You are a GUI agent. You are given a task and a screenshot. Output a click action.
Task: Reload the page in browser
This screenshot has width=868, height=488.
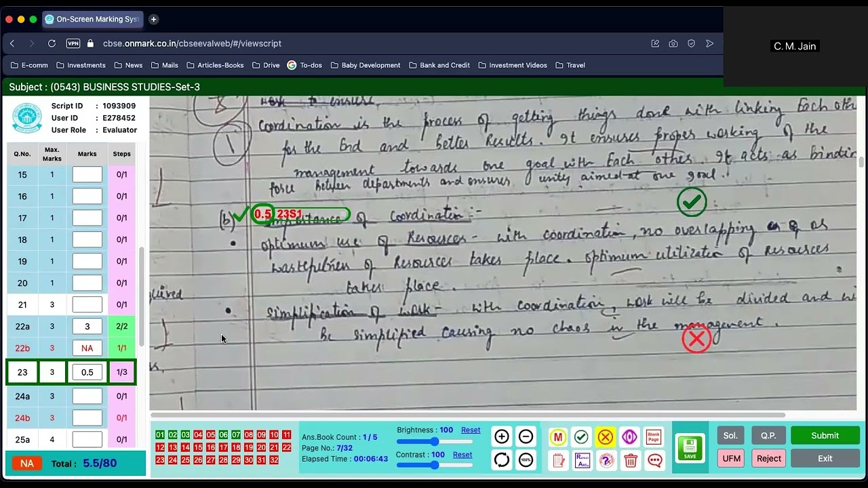[52, 43]
